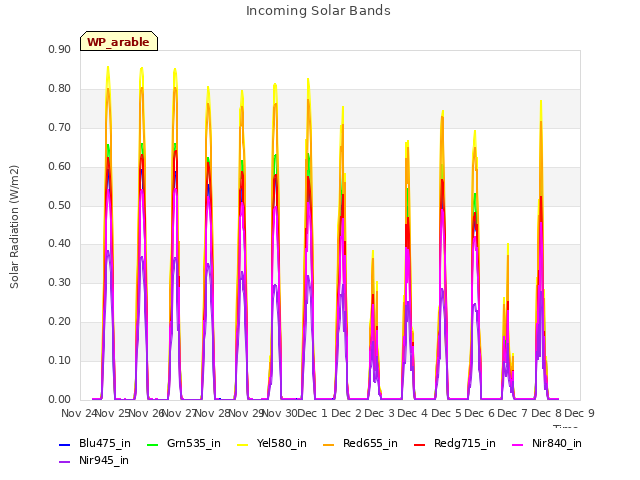The height and width of the screenshot is (480, 640).
Task: Click the 0.20 y-axis tick label
Action: click(60, 322)
